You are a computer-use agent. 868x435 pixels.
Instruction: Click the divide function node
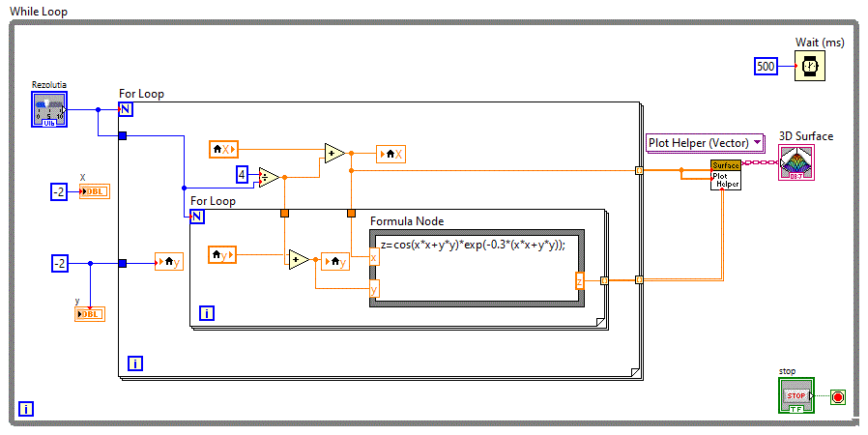pyautogui.click(x=269, y=177)
